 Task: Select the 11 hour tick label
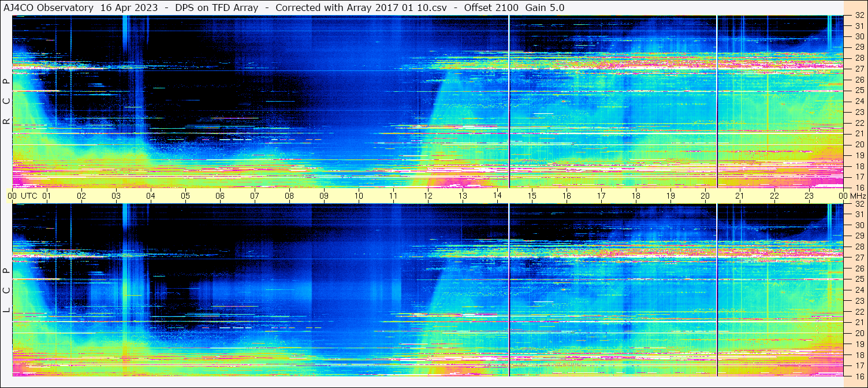[393, 196]
